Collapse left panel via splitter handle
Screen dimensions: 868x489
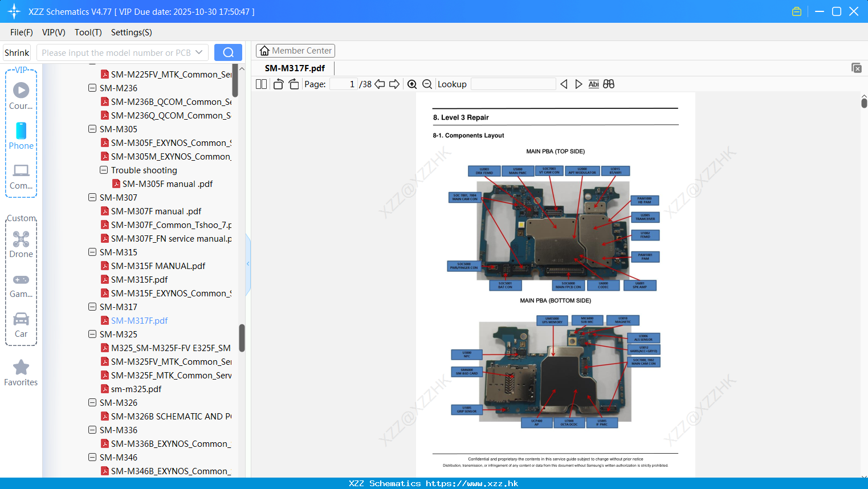click(248, 263)
